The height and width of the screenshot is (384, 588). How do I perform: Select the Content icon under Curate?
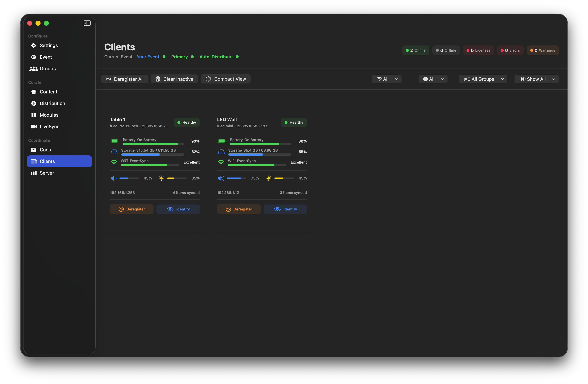tap(48, 91)
